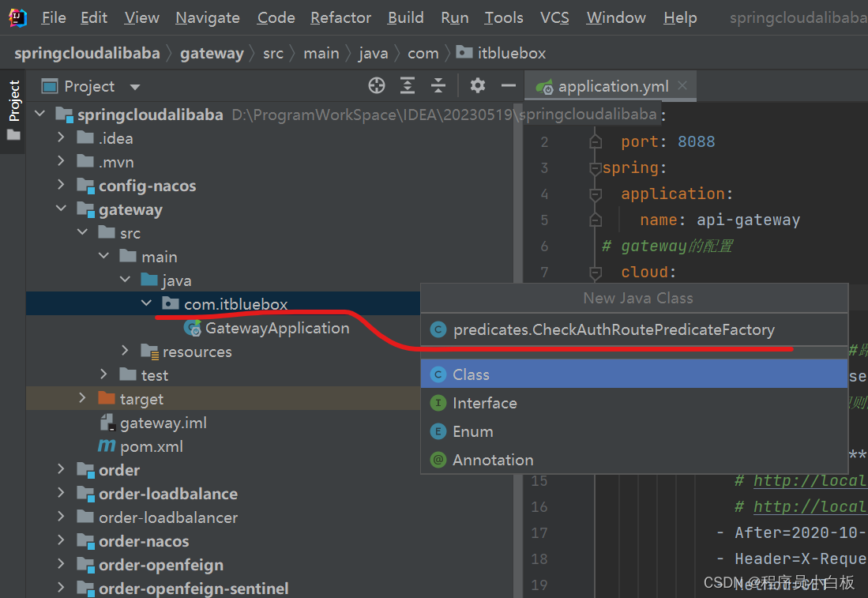Expand the target folder

point(82,398)
